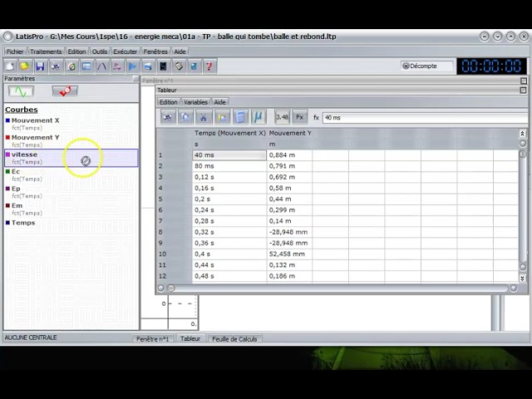Click the 3.48 number format button
The width and height of the screenshot is (532, 399).
click(x=282, y=117)
